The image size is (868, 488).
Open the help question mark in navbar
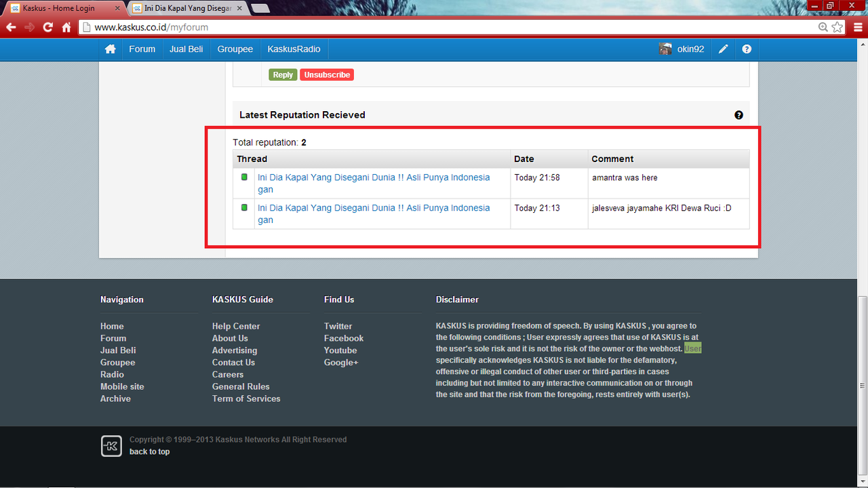[747, 49]
